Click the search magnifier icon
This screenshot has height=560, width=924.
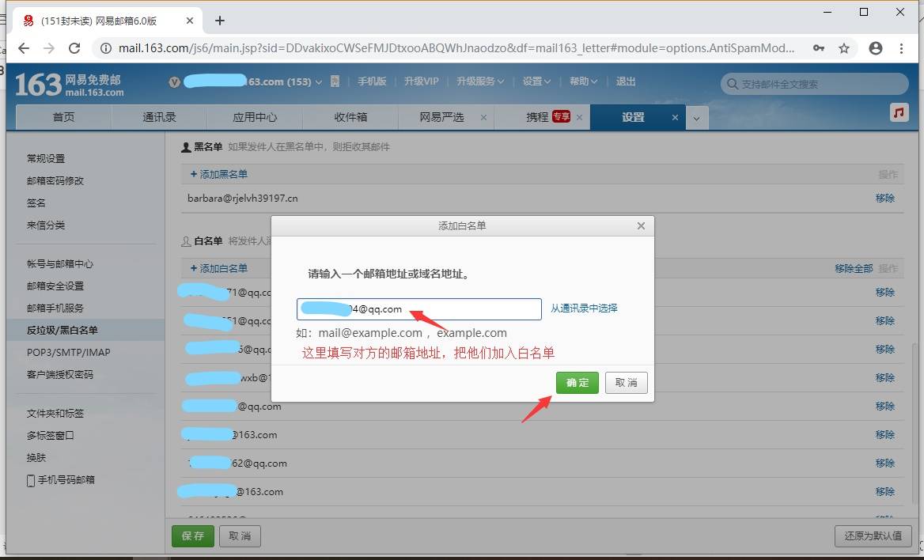click(x=733, y=84)
